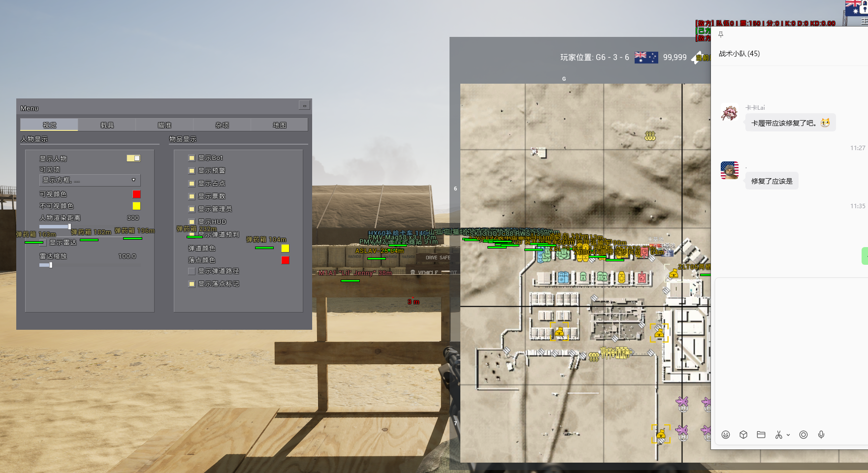Click the pin icon in chat panel
Viewport: 868px width, 473px height.
[x=721, y=34]
